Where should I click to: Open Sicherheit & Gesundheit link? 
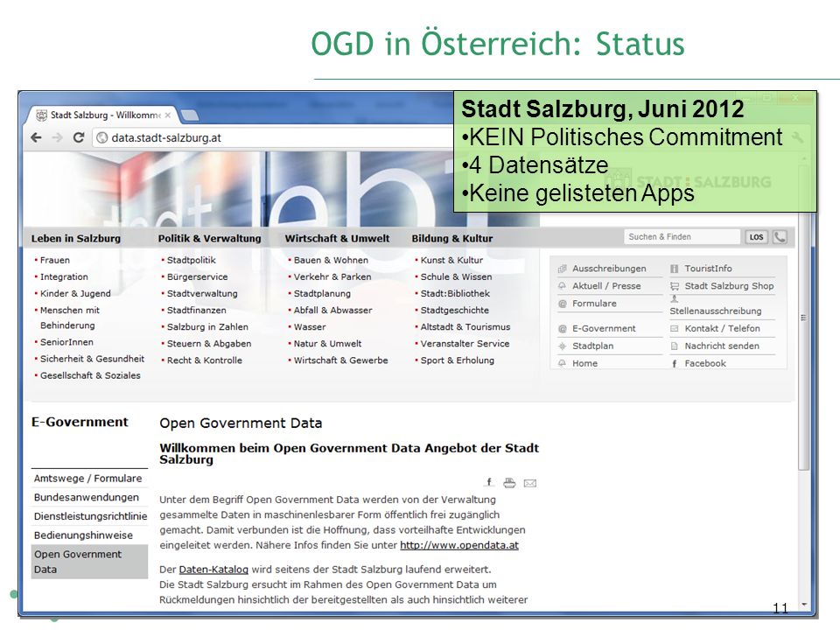[x=92, y=359]
